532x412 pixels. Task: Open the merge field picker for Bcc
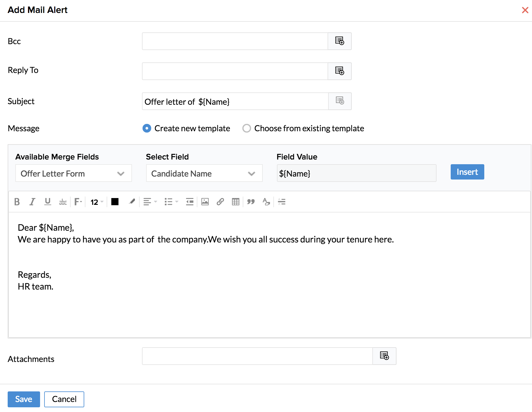tap(339, 41)
